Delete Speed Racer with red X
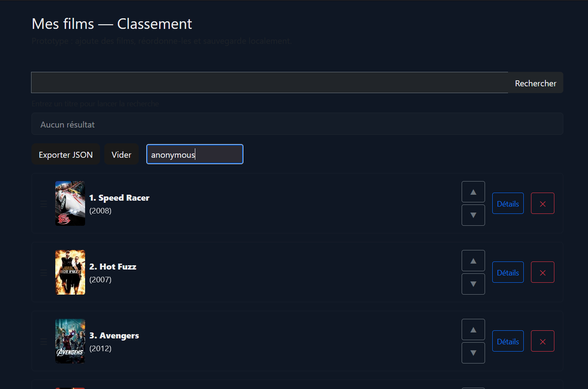The width and height of the screenshot is (588, 389). click(x=542, y=204)
